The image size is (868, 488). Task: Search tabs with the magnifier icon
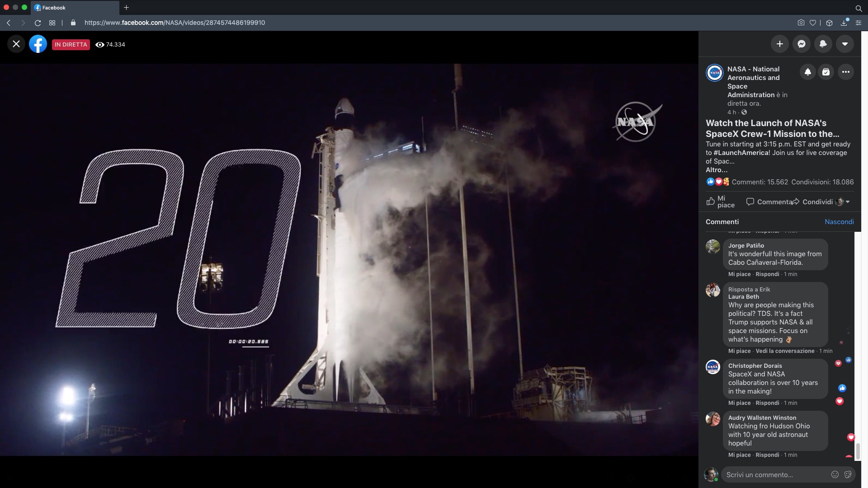coord(859,8)
